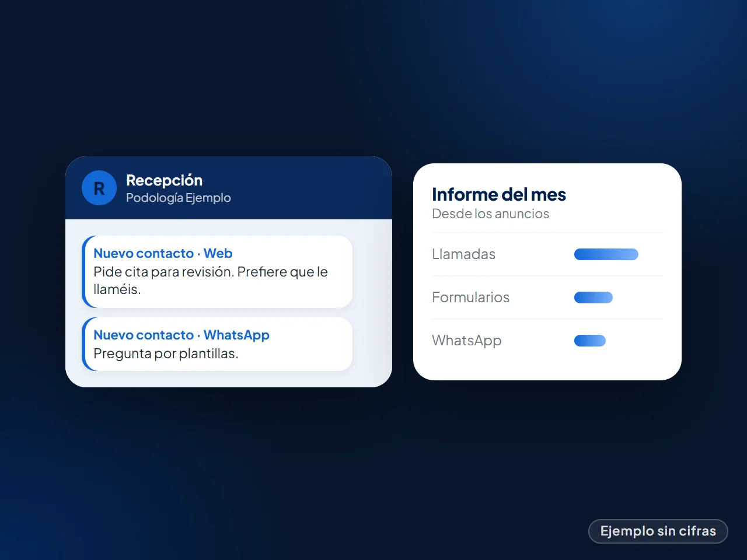Open the Nuevo contacto · WhatsApp message card
Image resolution: width=747 pixels, height=560 pixels.
coord(217,344)
